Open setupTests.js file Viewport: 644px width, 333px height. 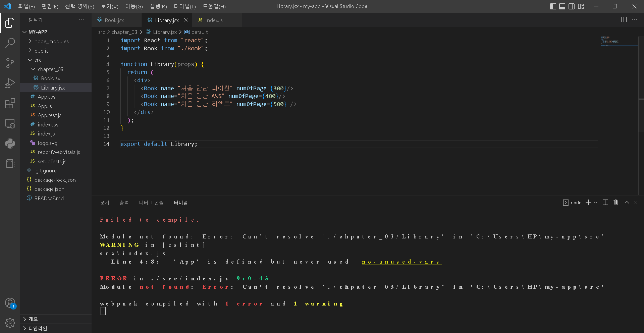56,161
